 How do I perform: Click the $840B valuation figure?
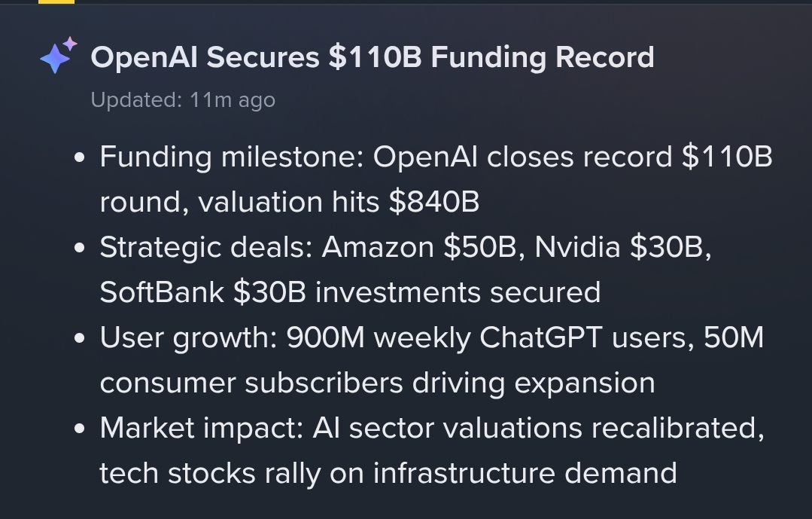point(434,202)
